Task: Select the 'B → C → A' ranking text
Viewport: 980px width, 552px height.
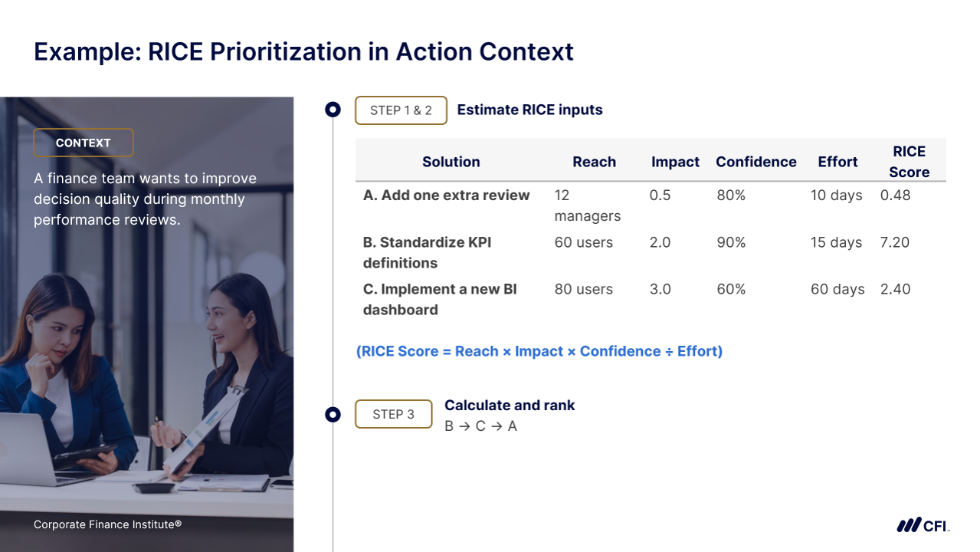Action: coord(480,426)
